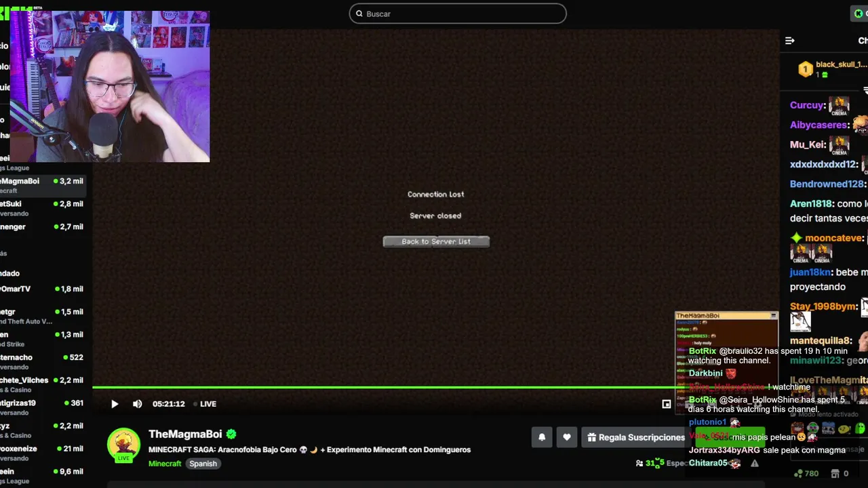Click the play button in the video player
This screenshot has width=868, height=488.
(115, 404)
